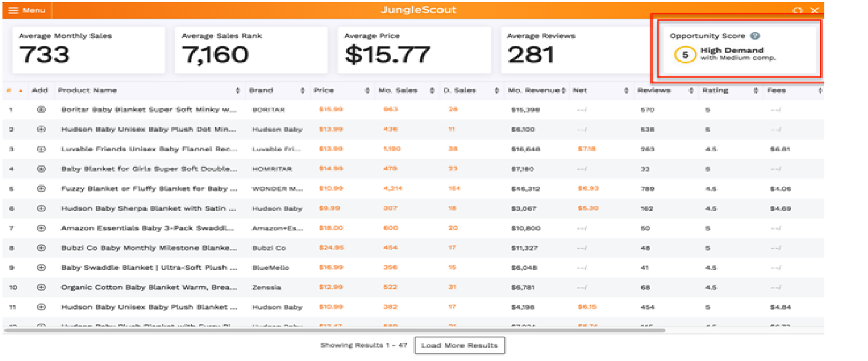The height and width of the screenshot is (361, 868).
Task: Open Bubzi Co Baby Monthly Milestone Blanket
Action: point(149,248)
